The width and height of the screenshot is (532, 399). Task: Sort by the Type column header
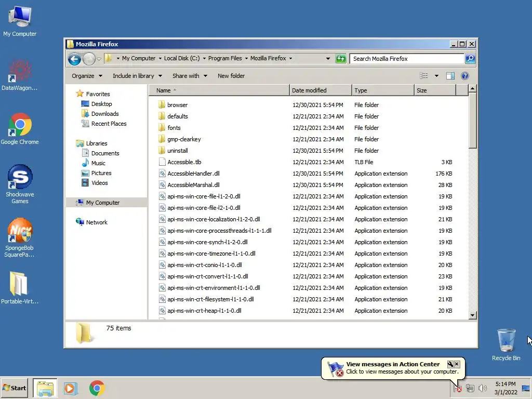pyautogui.click(x=383, y=90)
